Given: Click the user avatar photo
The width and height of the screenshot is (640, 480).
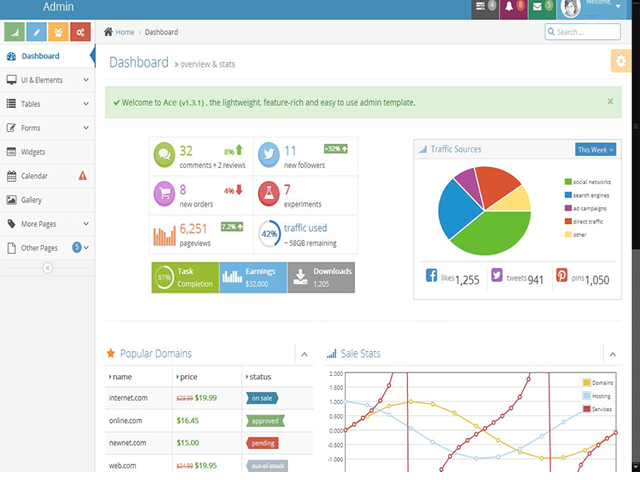Looking at the screenshot, I should (x=571, y=8).
